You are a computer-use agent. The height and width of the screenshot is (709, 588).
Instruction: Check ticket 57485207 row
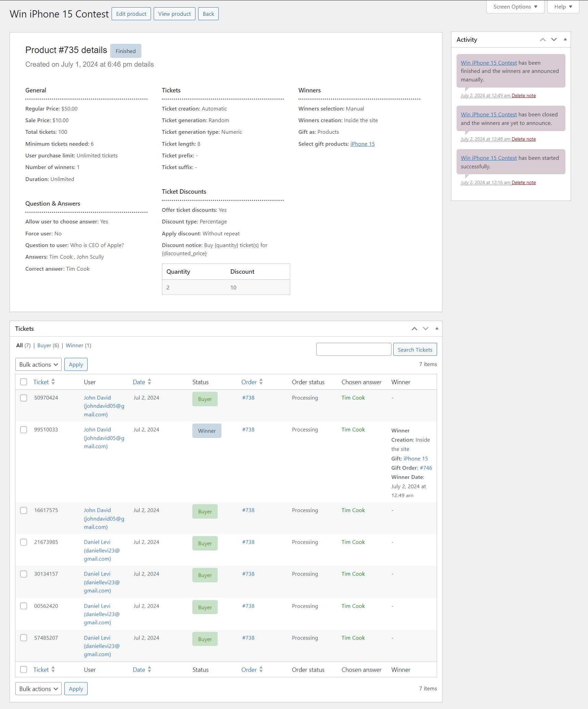[x=24, y=638]
